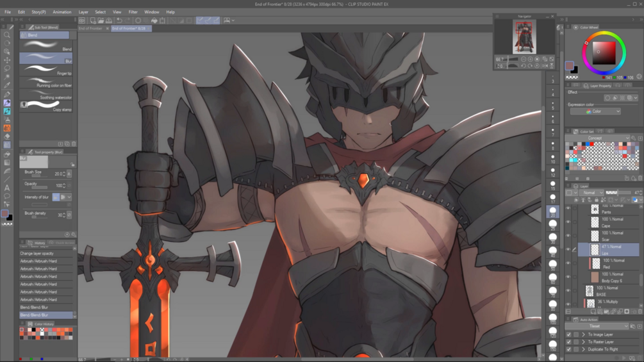Hide the Red layer
This screenshot has height=362, width=644.
click(x=568, y=263)
